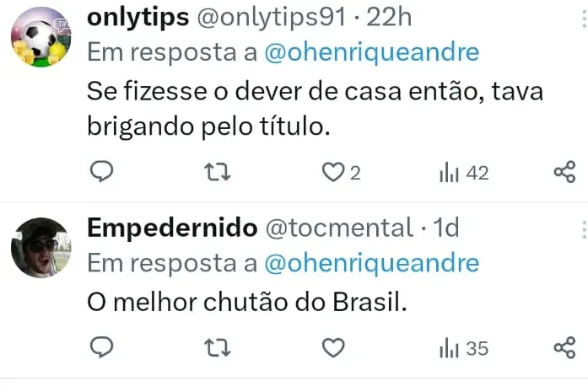View analytics showing 35 views

point(463,347)
